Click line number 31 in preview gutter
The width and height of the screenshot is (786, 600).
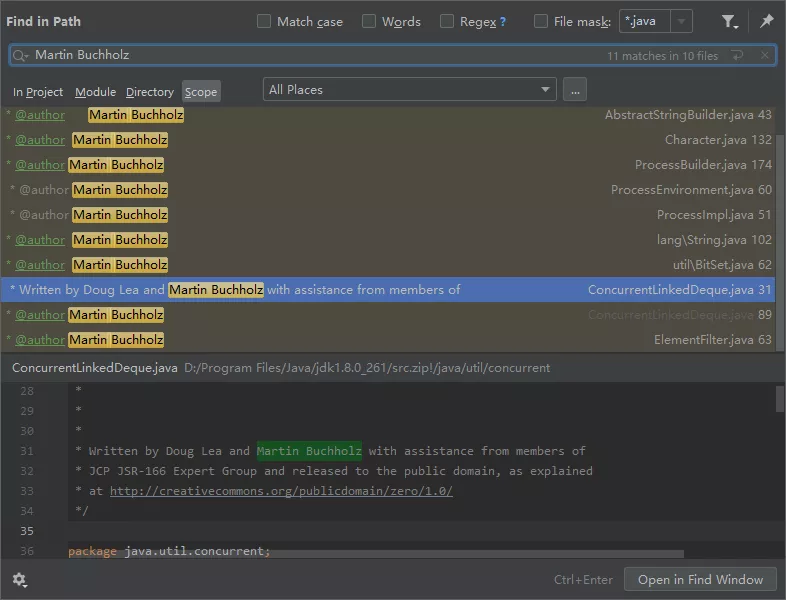pos(27,451)
